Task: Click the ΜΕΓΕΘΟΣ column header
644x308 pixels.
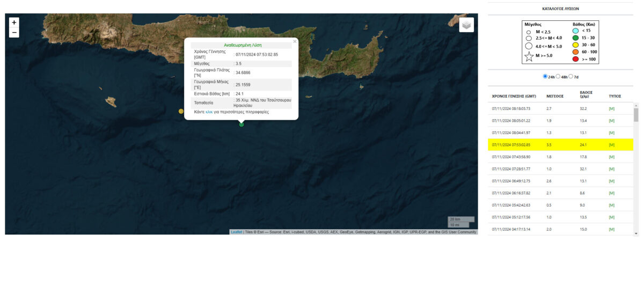Action: [x=554, y=97]
